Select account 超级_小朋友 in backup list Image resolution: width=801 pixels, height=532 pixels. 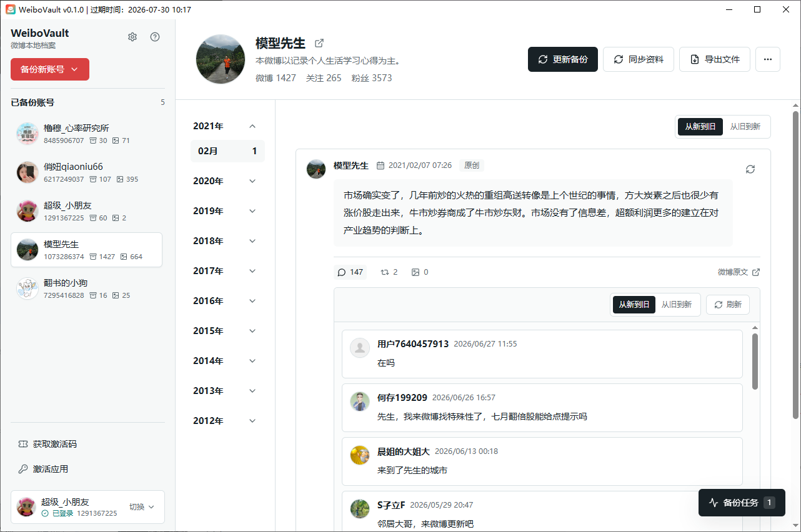coord(87,211)
